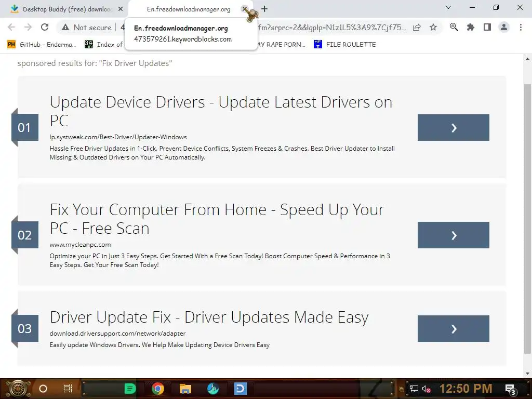Open the FILE ROULETTE bookmark
Image resolution: width=532 pixels, height=399 pixels.
point(345,45)
